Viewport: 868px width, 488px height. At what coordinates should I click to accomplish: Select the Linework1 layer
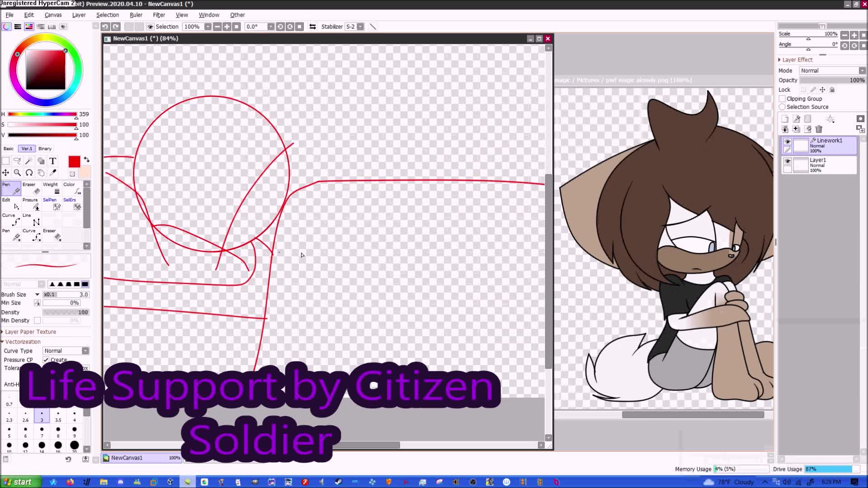819,145
